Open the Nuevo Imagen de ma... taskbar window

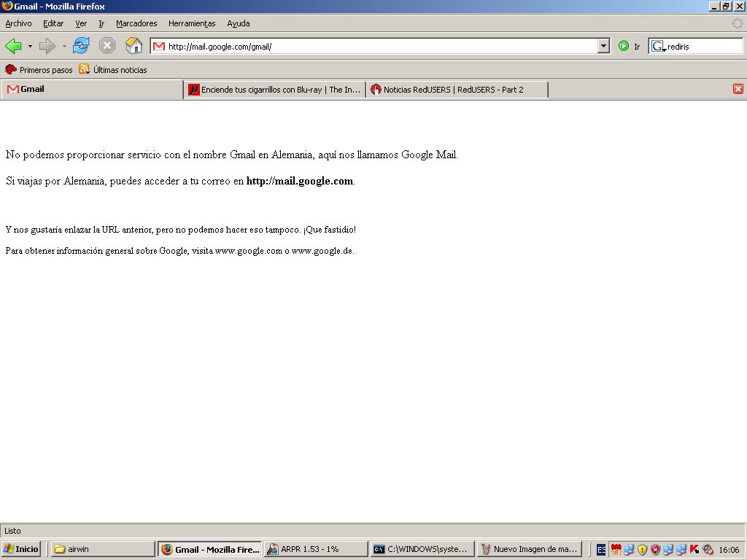(x=530, y=549)
